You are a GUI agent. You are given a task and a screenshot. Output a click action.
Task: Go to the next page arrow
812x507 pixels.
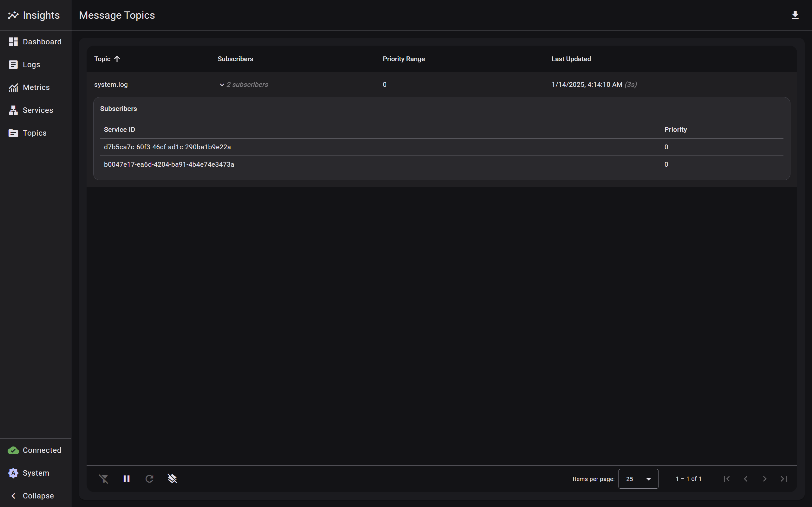[x=765, y=479]
